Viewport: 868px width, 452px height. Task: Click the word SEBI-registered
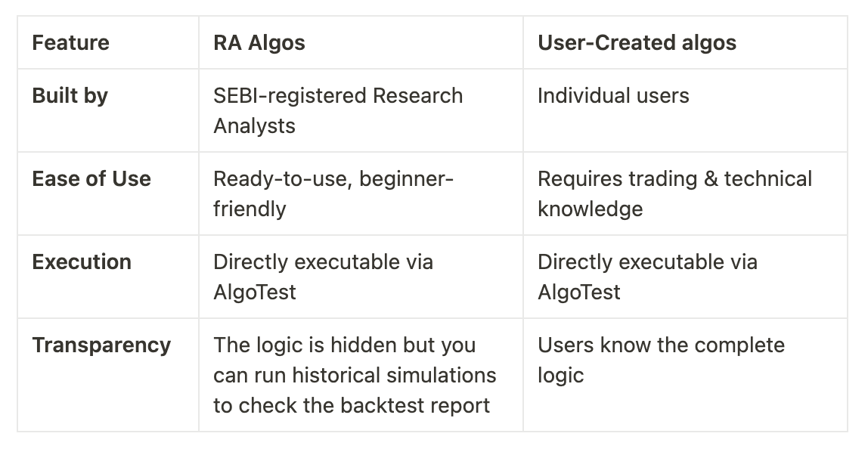coord(288,96)
